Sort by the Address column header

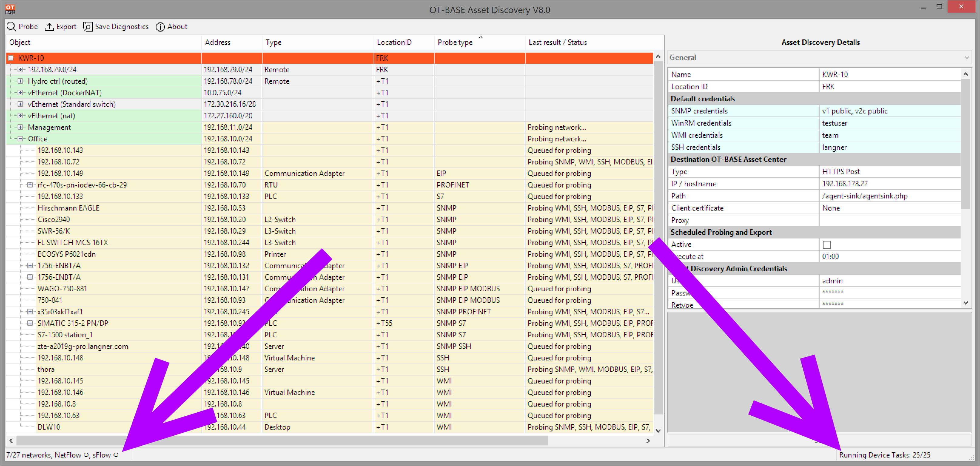232,42
